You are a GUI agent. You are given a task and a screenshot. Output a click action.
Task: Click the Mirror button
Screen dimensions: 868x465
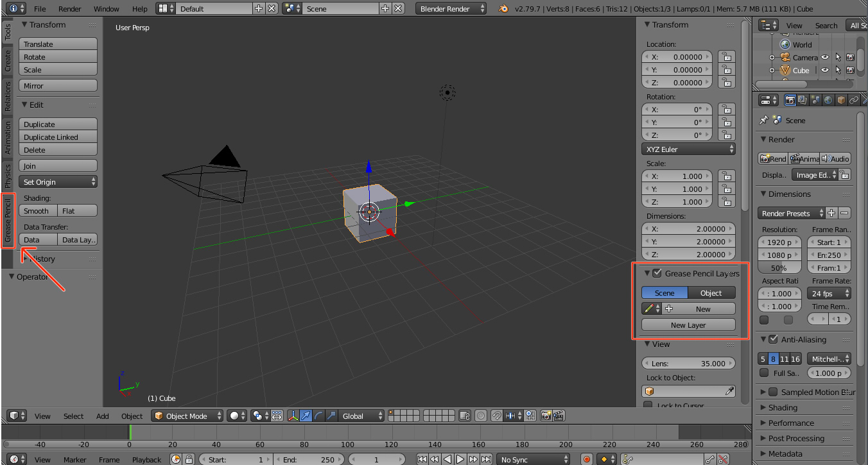coord(58,85)
